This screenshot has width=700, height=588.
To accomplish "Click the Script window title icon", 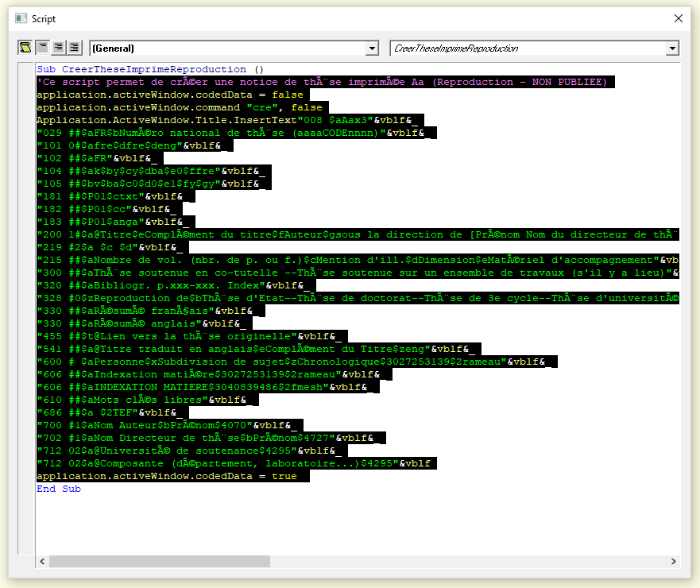I will pyautogui.click(x=21, y=19).
